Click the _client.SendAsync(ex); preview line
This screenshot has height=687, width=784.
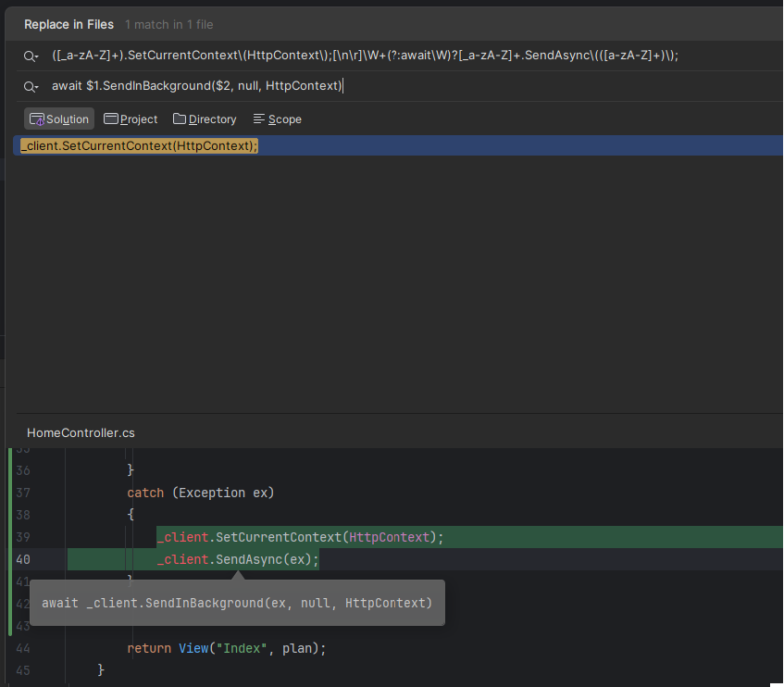(238, 559)
